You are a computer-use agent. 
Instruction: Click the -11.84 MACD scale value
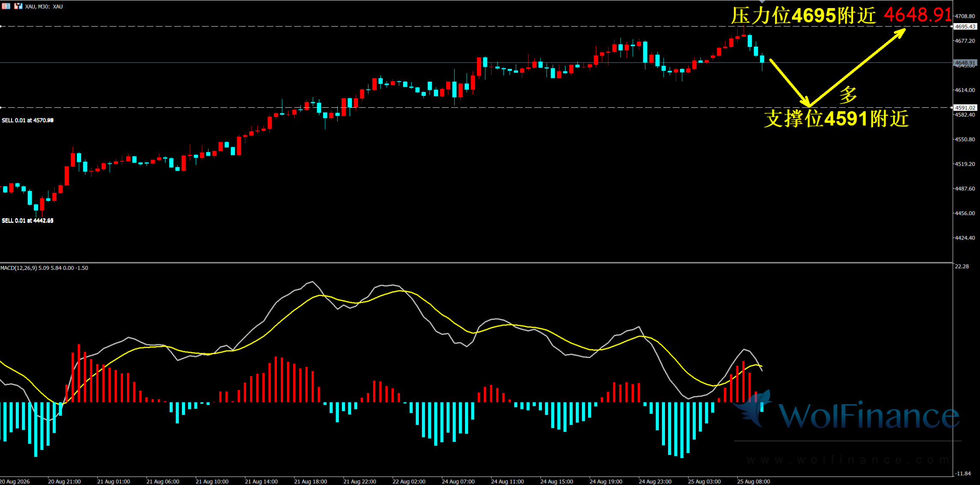click(963, 473)
